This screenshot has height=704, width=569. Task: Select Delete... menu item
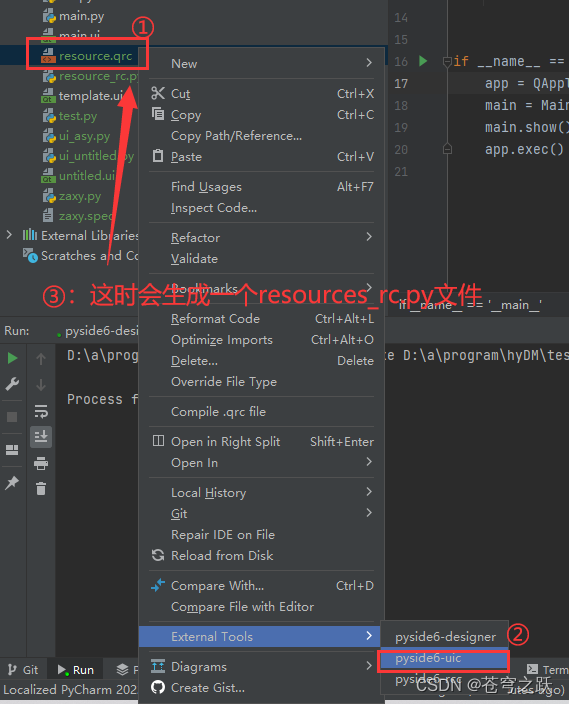pyautogui.click(x=261, y=361)
